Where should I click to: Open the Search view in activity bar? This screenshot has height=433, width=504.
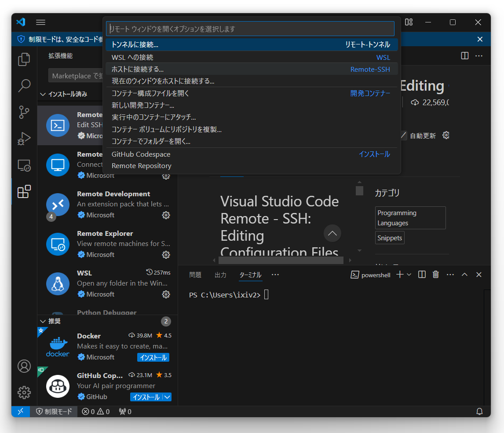(x=24, y=86)
